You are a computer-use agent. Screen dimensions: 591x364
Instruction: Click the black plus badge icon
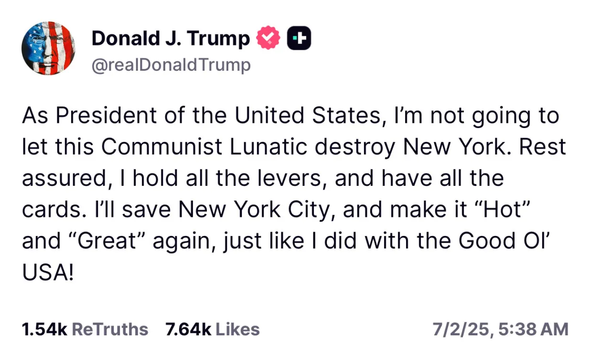[x=299, y=39]
